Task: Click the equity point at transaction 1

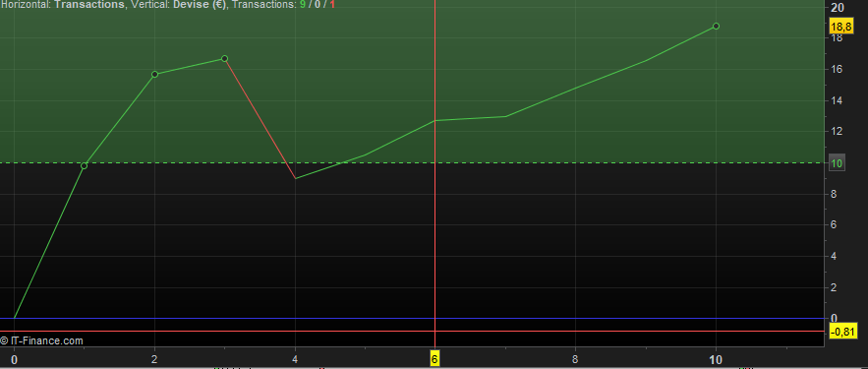Action: point(85,165)
